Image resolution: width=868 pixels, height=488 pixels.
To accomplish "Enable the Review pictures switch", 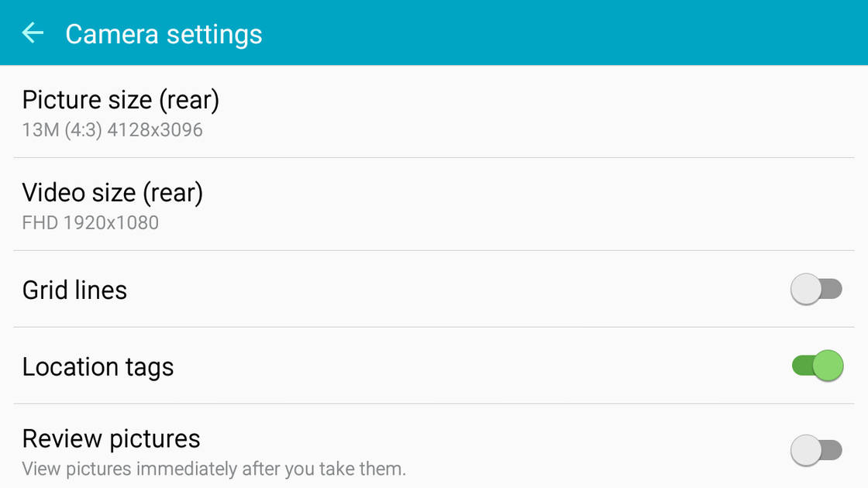I will (x=816, y=450).
